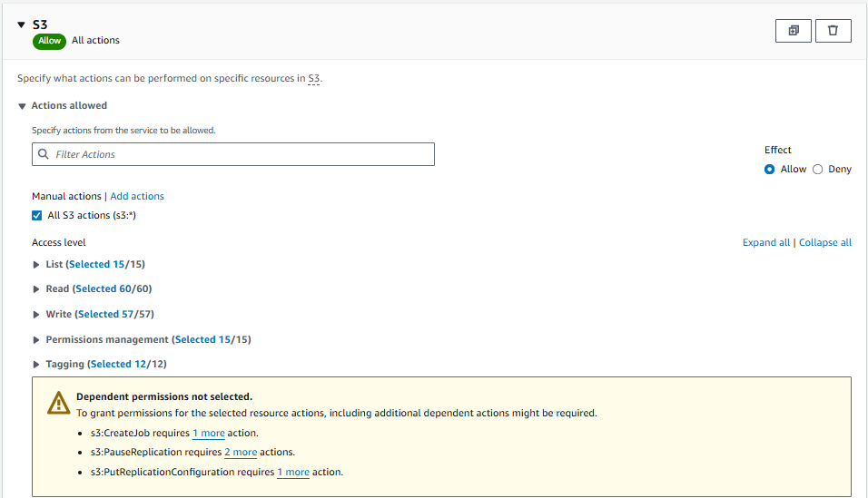This screenshot has height=498, width=868.
Task: Duplicate the S3 permission statement
Action: coord(794,31)
